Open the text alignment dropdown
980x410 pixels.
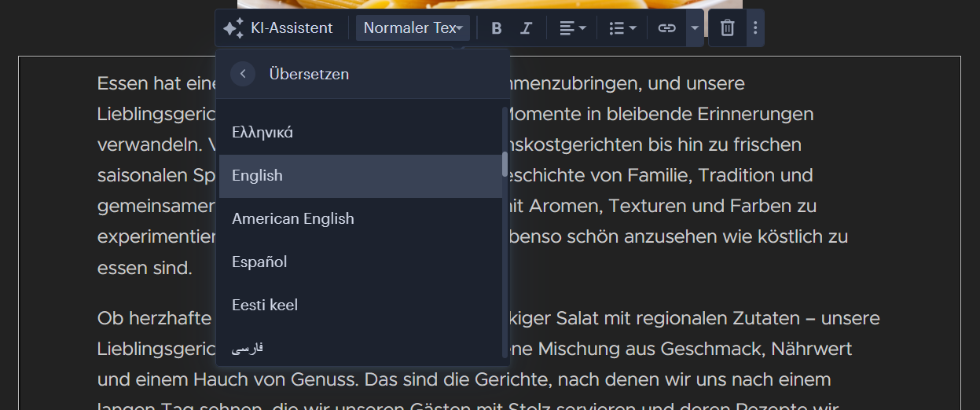(x=573, y=28)
